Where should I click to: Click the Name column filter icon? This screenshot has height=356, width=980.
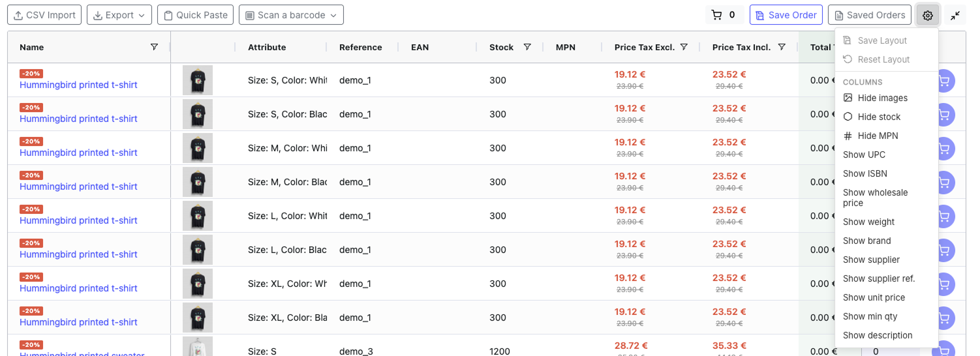click(x=154, y=47)
